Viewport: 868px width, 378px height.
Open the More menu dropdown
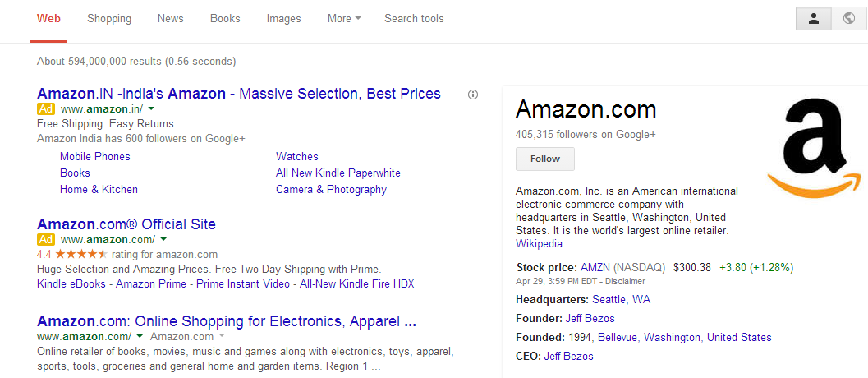click(344, 18)
